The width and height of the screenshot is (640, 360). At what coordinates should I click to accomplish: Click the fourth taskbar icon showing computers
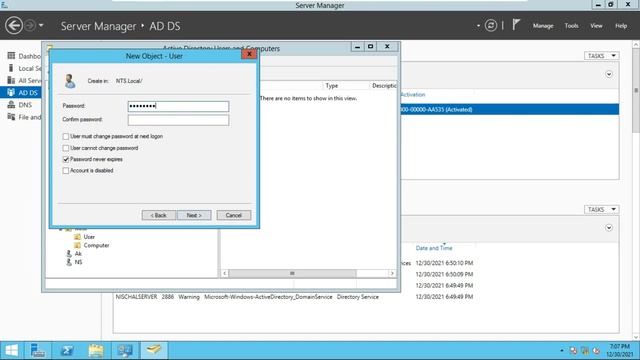pyautogui.click(x=125, y=351)
